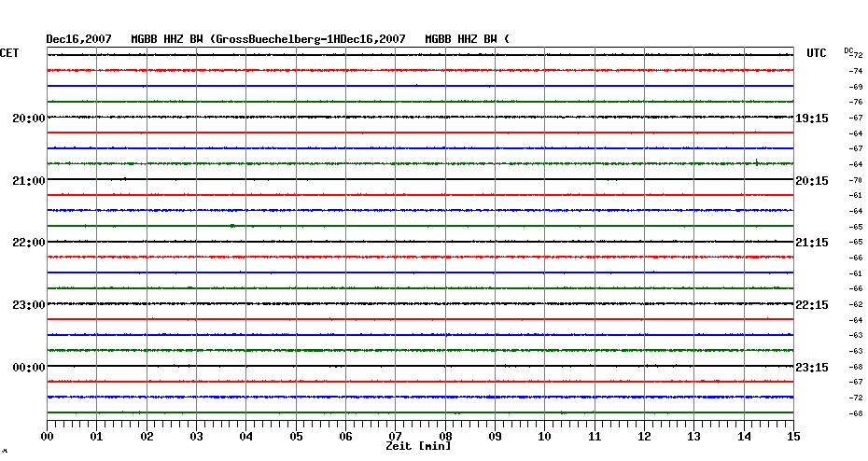Click the GrossBuechelberg-1H station name text
Screen dimensions: 868x461
[x=278, y=39]
